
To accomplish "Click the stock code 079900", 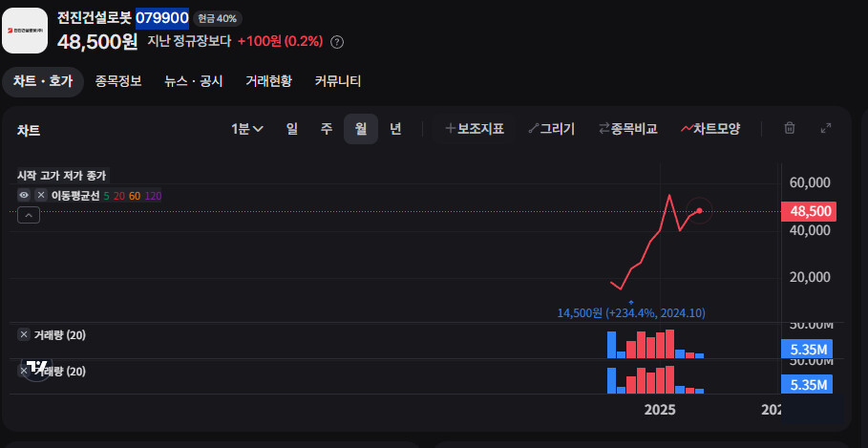I will coord(162,18).
